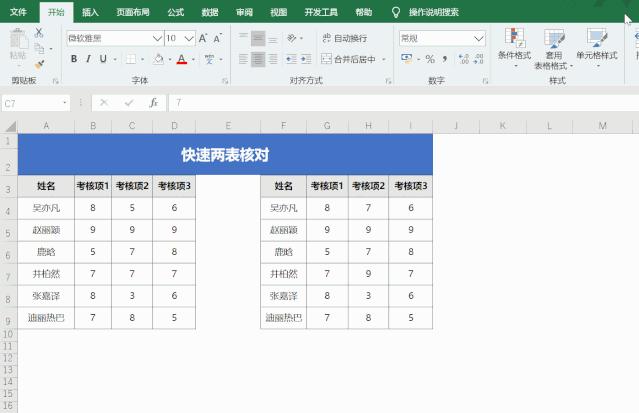This screenshot has width=639, height=413.
Task: Open number format dialog launcher
Action: [x=485, y=81]
